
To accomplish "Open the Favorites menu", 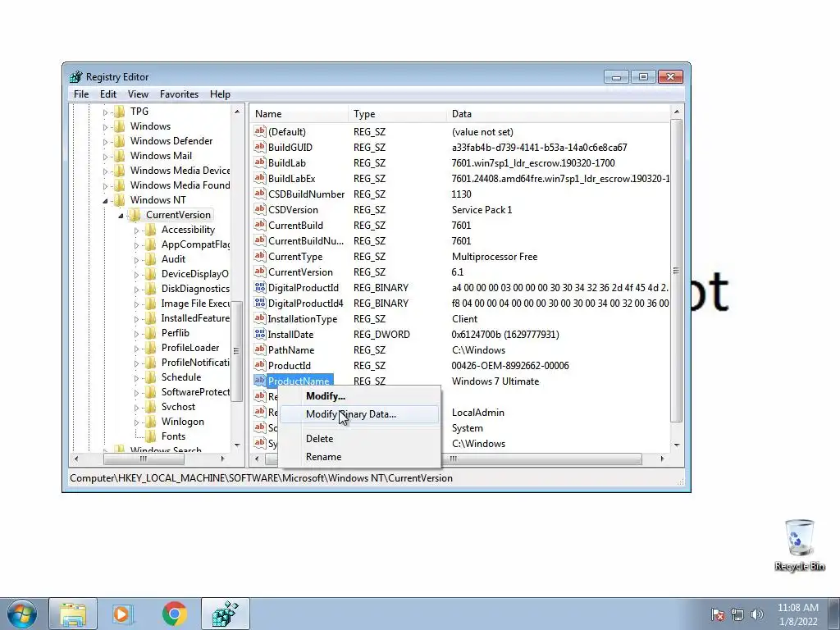I will (x=179, y=94).
